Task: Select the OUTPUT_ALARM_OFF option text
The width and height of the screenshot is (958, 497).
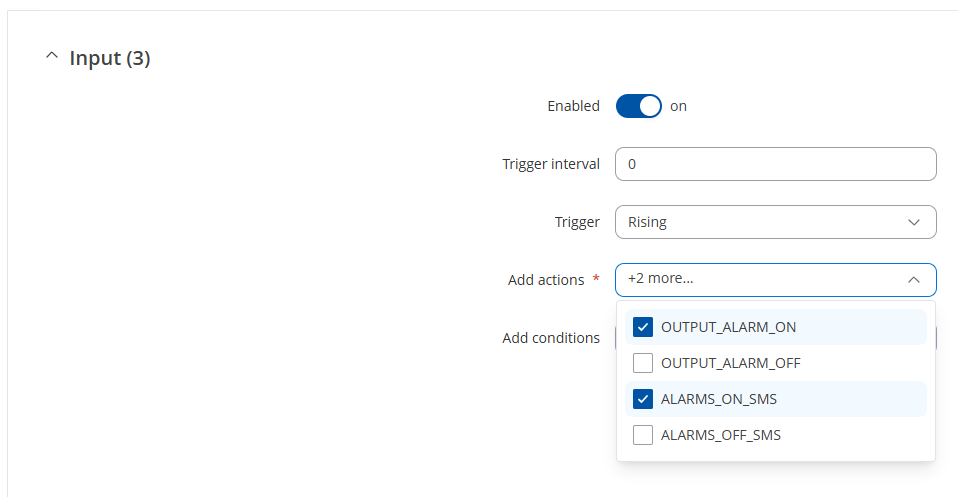Action: [x=730, y=363]
